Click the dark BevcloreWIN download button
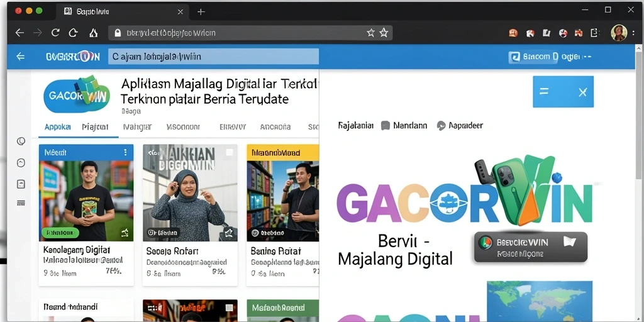This screenshot has width=644, height=322. (x=531, y=247)
